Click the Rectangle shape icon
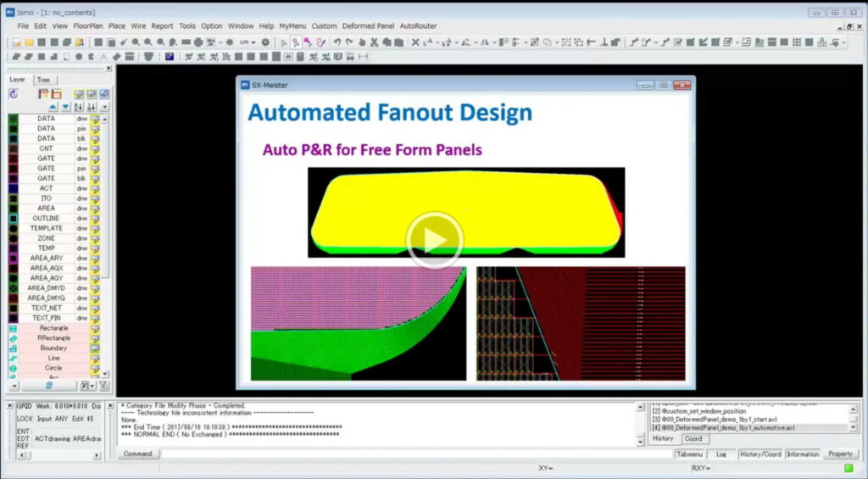This screenshot has height=479, width=868. click(x=14, y=328)
